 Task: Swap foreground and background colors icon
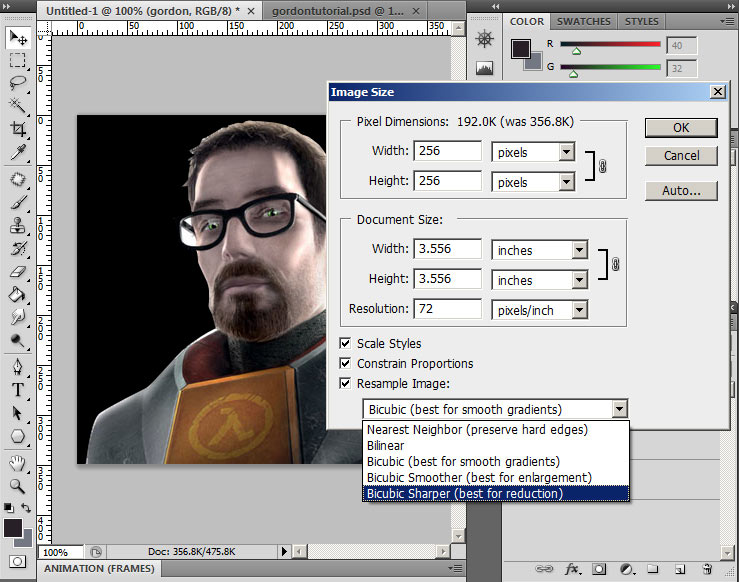26,508
